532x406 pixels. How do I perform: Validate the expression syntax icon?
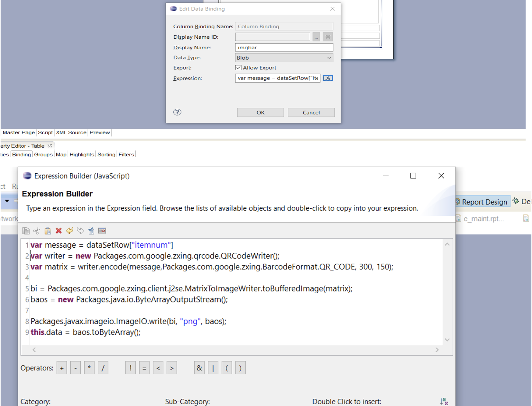91,231
